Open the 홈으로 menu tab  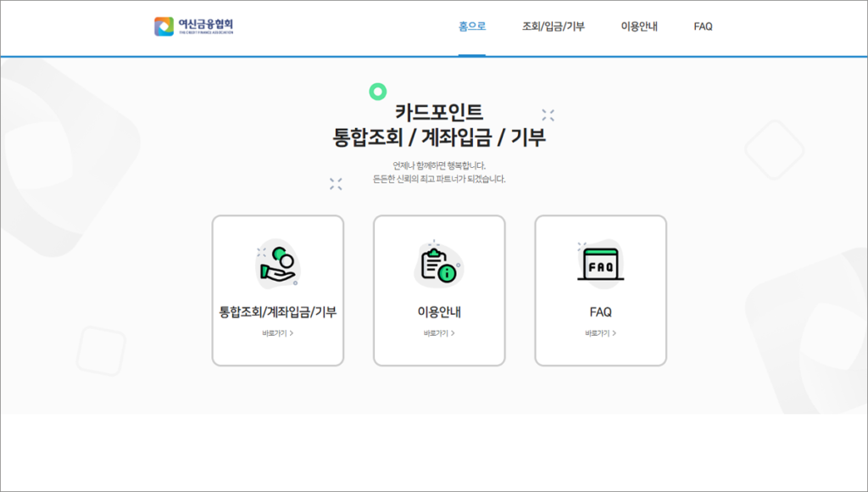click(472, 26)
